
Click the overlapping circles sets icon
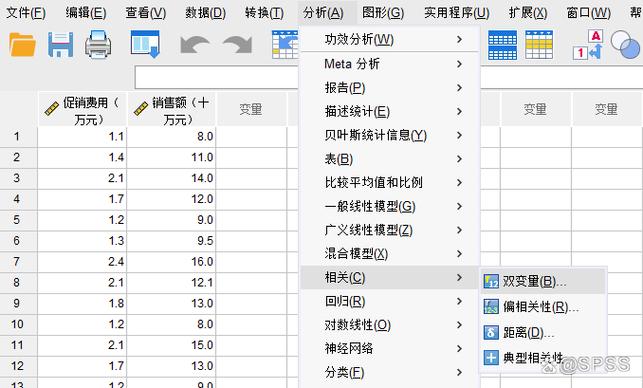625,44
